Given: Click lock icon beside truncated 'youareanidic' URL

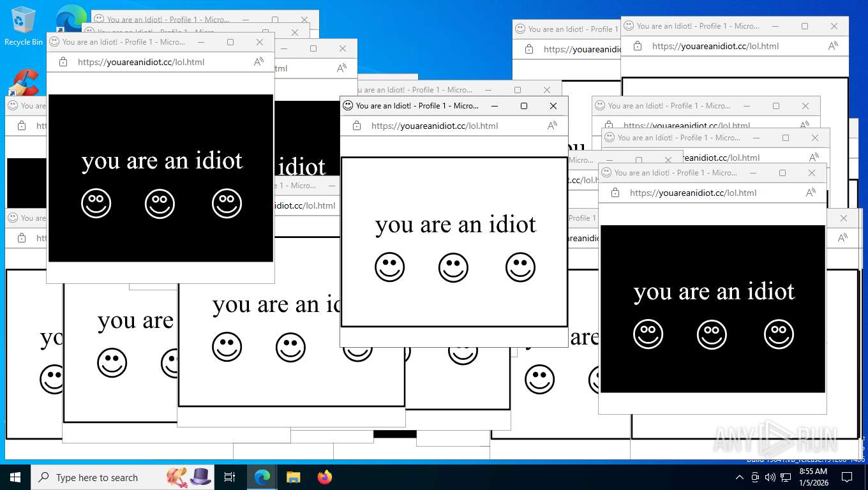Looking at the screenshot, I should 529,49.
